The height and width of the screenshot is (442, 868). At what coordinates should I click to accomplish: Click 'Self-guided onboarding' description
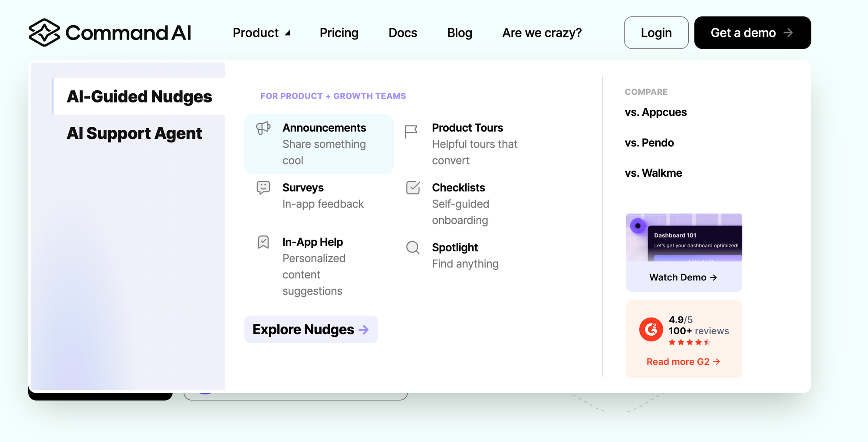coord(460,212)
